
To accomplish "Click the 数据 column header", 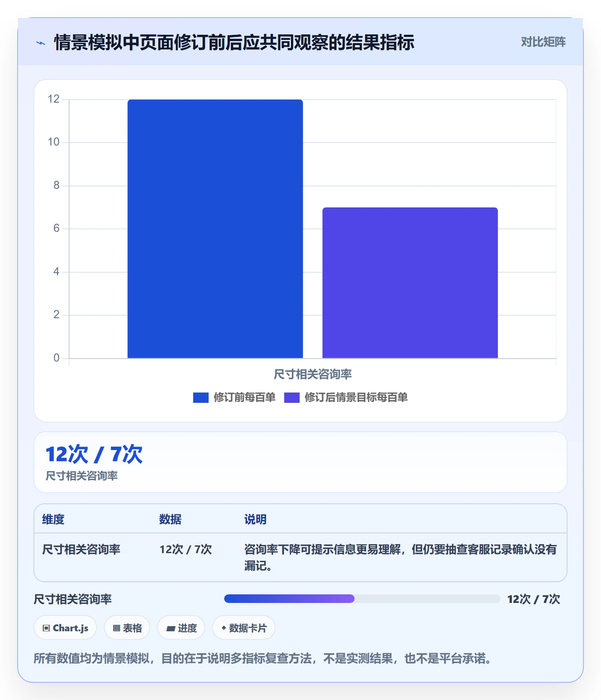I will click(170, 519).
